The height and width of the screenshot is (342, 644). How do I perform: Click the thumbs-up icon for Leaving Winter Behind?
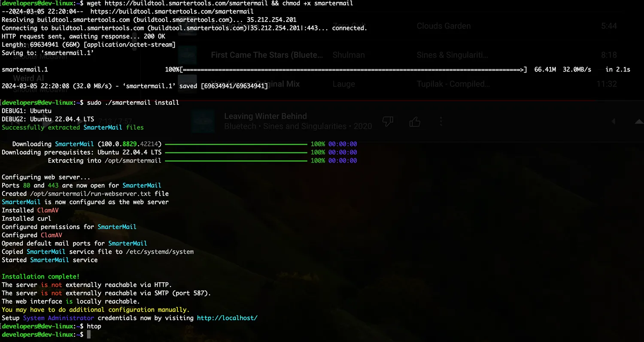415,122
